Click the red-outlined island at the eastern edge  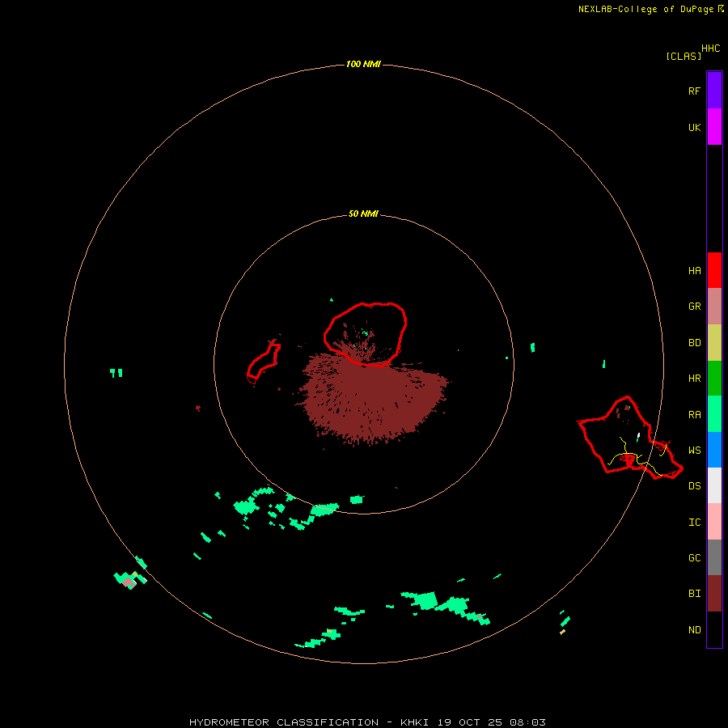[x=629, y=438]
